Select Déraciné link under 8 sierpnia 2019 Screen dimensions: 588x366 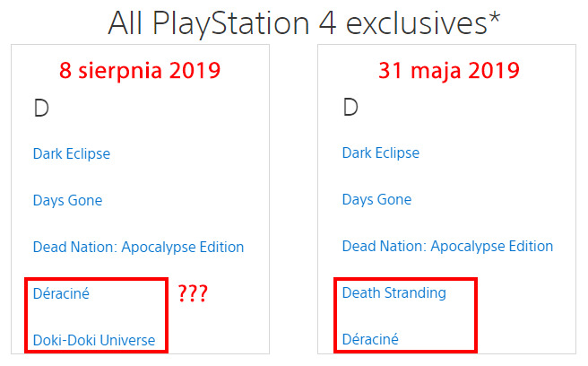pyautogui.click(x=61, y=292)
